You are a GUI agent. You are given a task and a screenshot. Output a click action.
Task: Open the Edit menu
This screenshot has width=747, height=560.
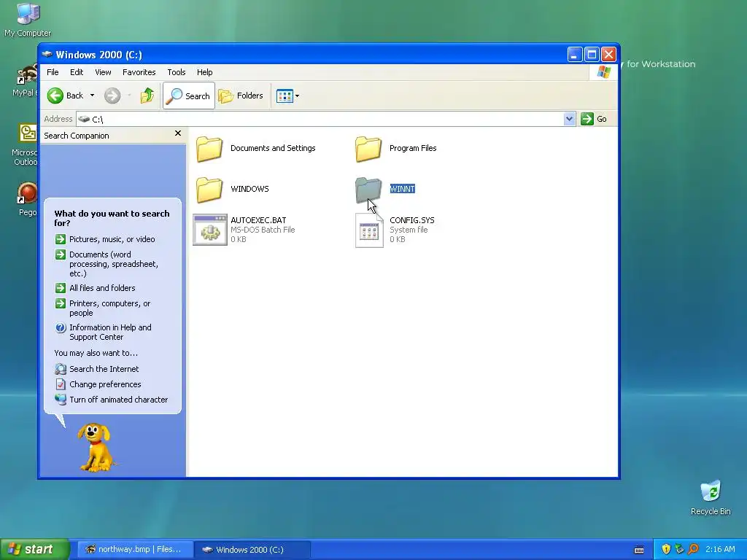coord(77,72)
